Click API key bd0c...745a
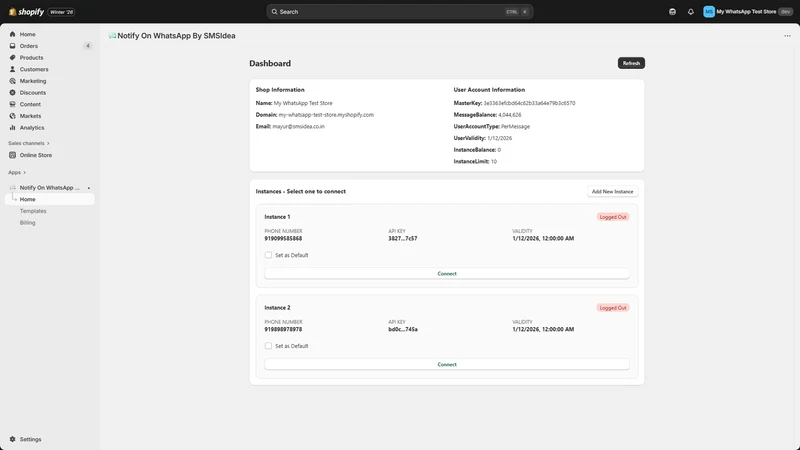The image size is (800, 450). pos(403,330)
